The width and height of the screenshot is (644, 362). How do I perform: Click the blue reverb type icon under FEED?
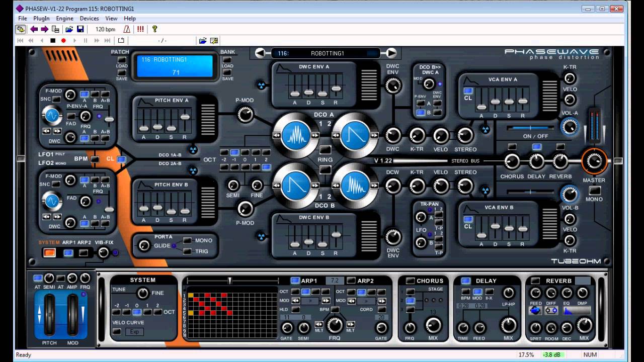point(535,311)
